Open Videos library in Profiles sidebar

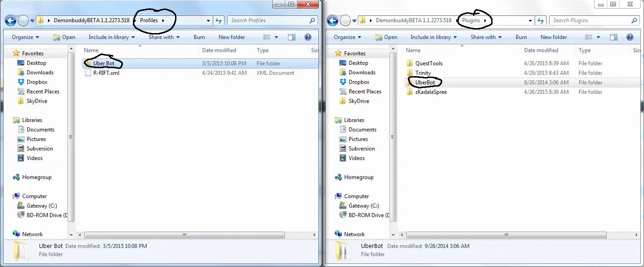(34, 158)
